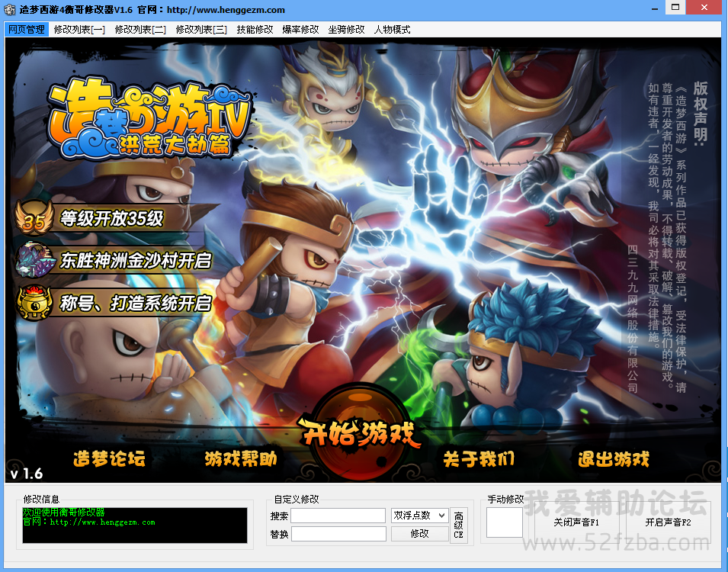Switch to 修改列表[一] tab
Image resolution: width=728 pixels, height=572 pixels.
coord(79,29)
